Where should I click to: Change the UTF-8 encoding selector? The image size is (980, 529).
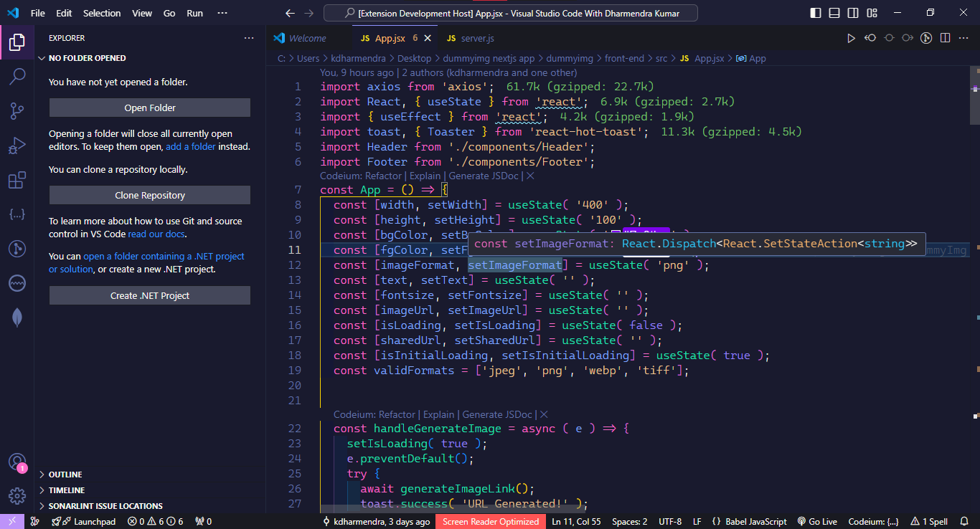point(670,522)
